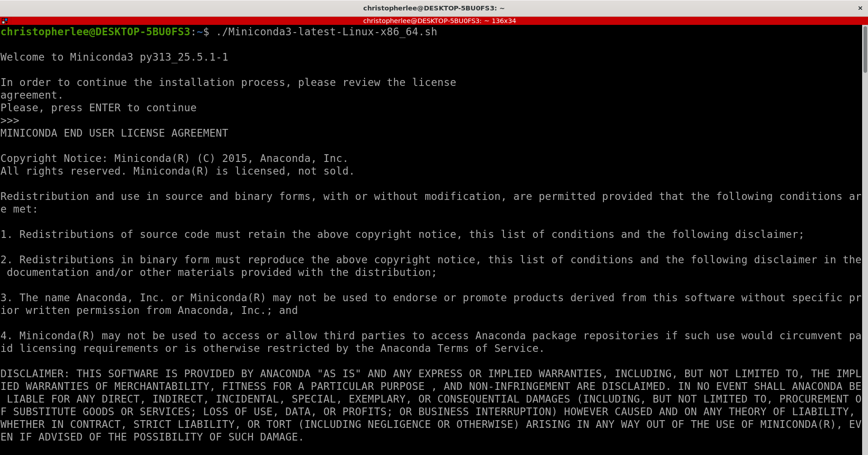868x455 pixels.
Task: Click condition '3. The name Anaconda, Inc.' line
Action: click(431, 298)
